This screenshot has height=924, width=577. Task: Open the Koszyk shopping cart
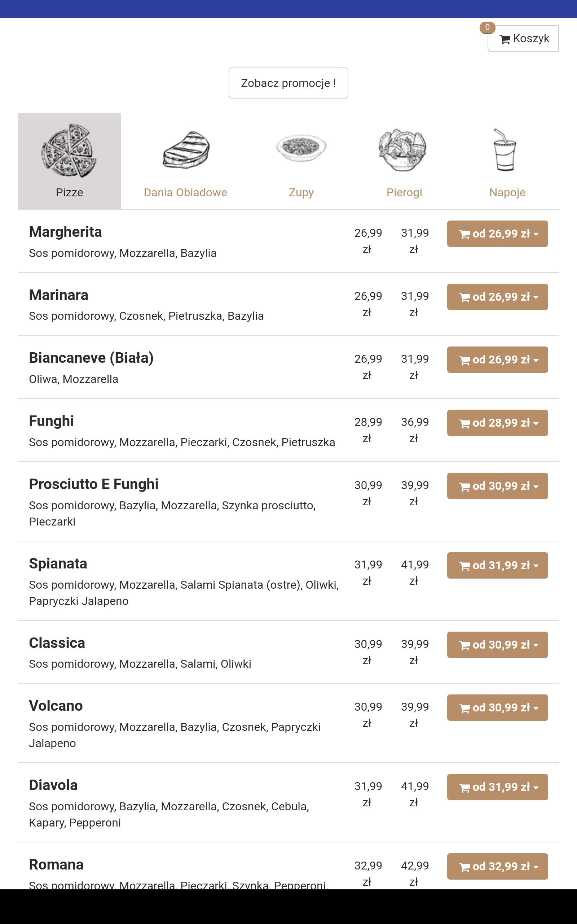coord(523,39)
